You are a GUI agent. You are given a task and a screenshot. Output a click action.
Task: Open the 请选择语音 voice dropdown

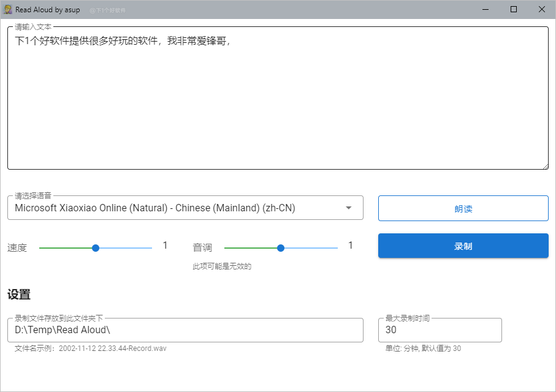click(x=185, y=208)
